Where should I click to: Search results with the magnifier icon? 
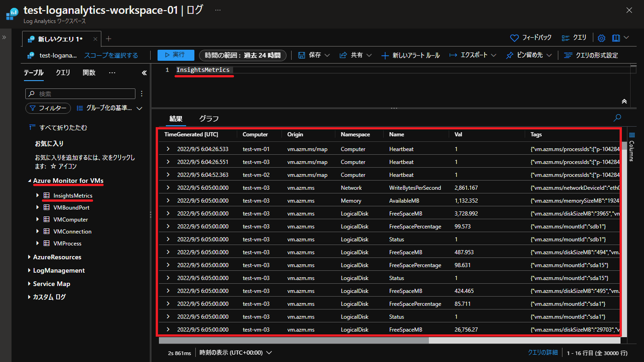pyautogui.click(x=617, y=118)
